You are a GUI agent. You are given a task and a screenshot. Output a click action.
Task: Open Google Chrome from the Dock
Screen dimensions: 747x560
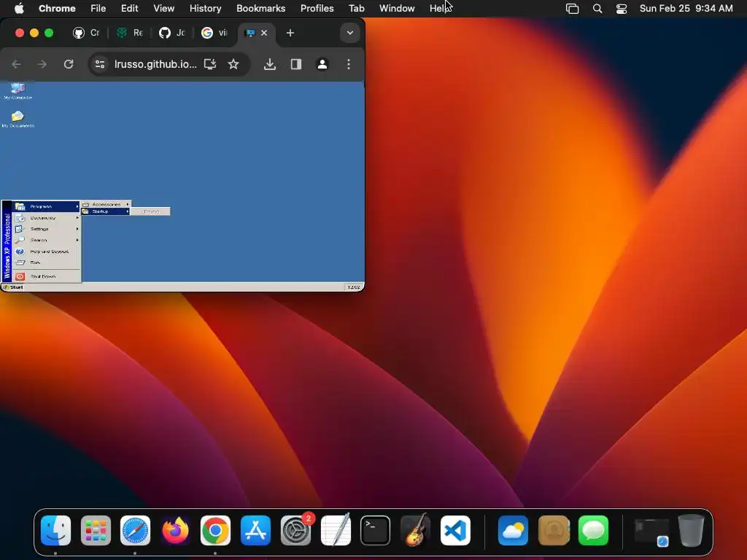pyautogui.click(x=215, y=531)
